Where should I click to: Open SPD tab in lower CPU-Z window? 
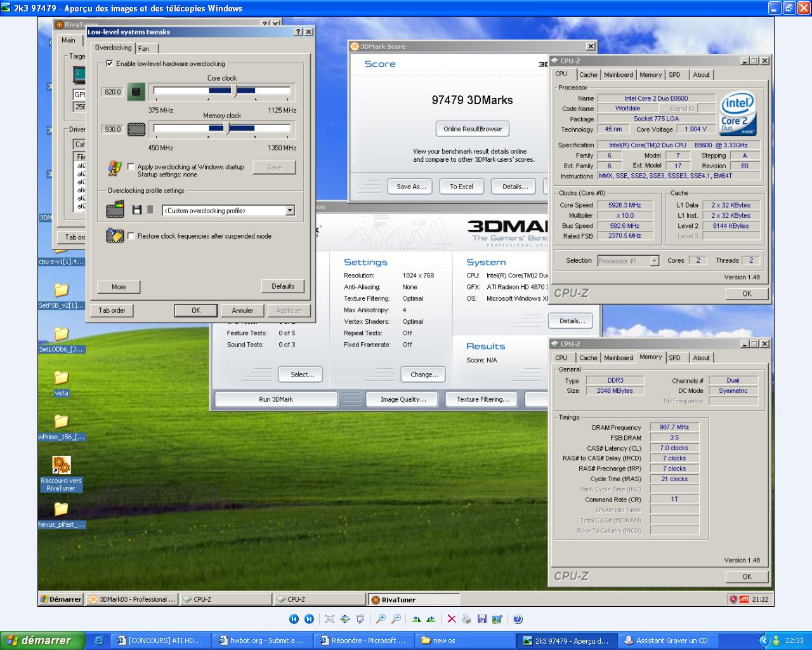pyautogui.click(x=675, y=358)
